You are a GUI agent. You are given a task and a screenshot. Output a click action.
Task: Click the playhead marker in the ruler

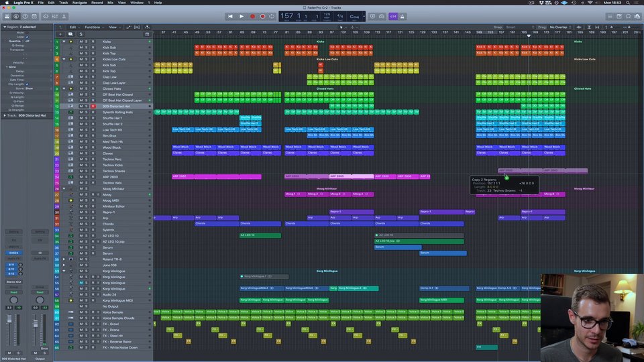tap(529, 36)
